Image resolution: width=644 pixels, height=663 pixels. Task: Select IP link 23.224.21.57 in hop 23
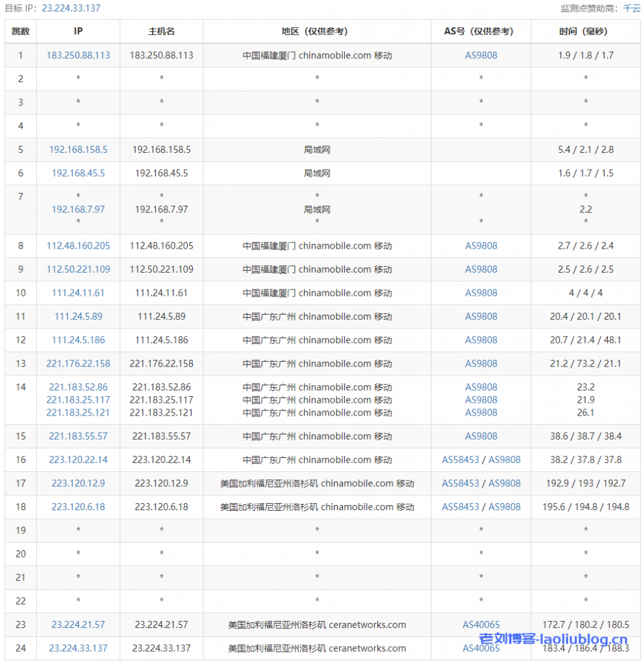click(x=78, y=624)
